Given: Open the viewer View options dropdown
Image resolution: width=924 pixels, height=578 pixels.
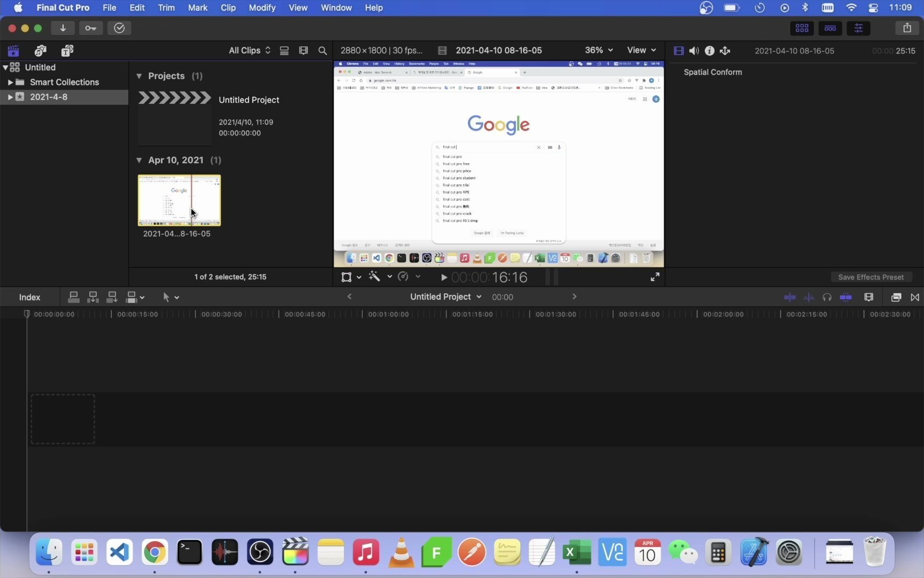Looking at the screenshot, I should click(641, 50).
